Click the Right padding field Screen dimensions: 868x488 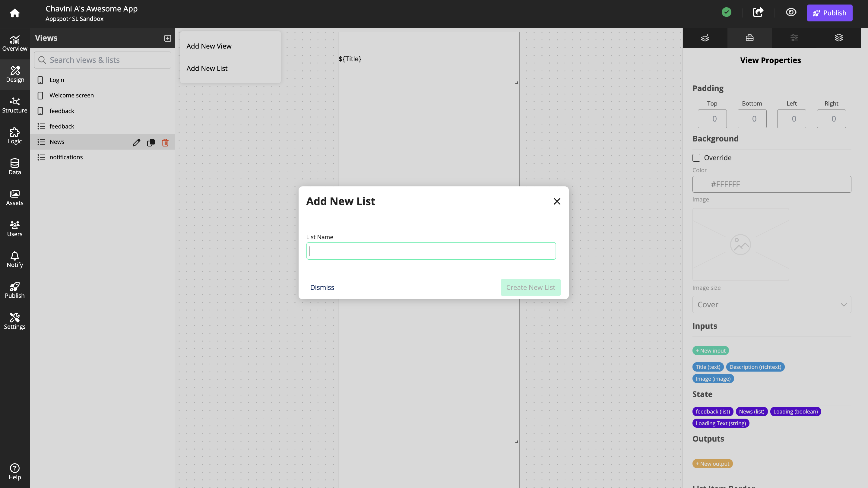pos(832,119)
